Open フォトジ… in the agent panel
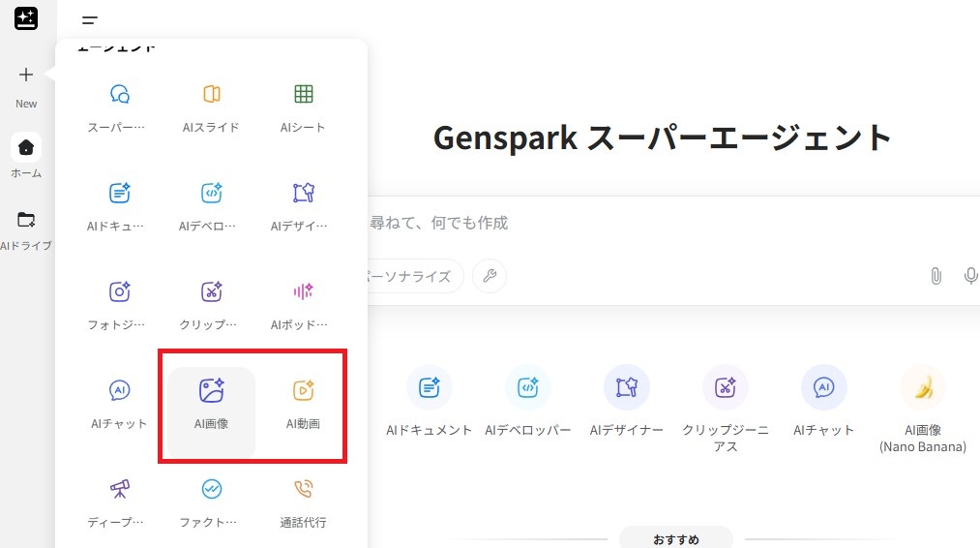 [119, 307]
